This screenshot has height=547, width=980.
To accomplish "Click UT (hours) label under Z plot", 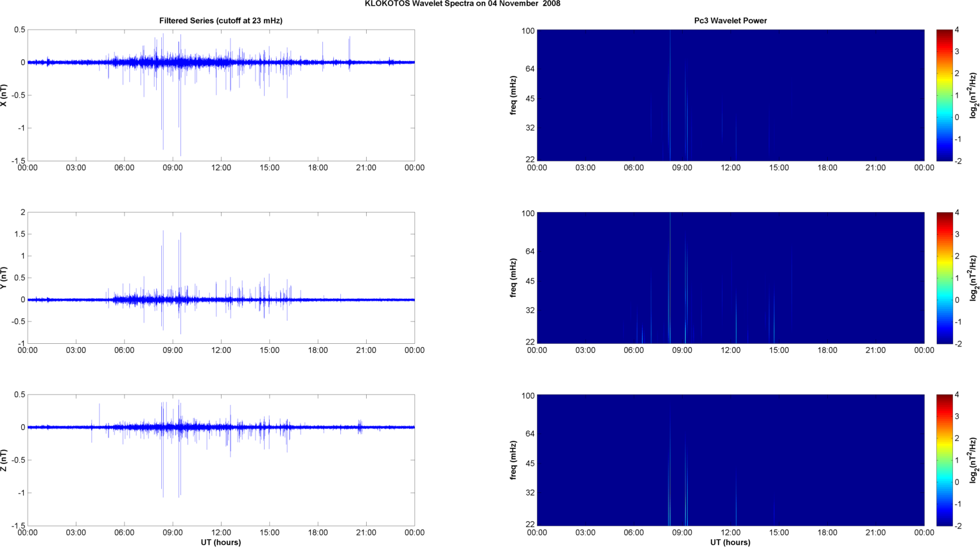I will tap(221, 542).
